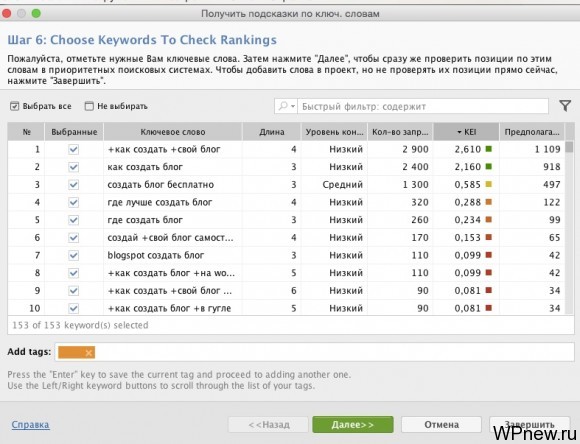Remove the orange tag with its X icon

pyautogui.click(x=88, y=353)
